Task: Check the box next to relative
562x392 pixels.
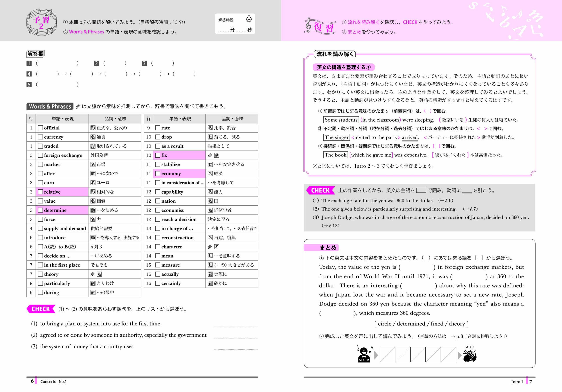Action: coord(40,192)
